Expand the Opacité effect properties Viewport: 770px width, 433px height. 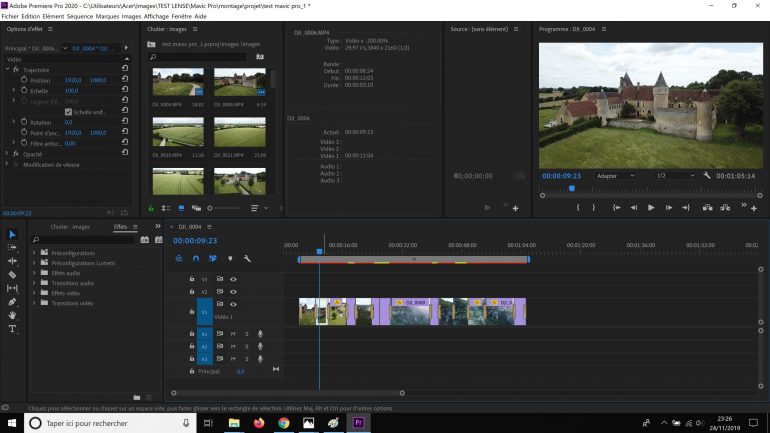click(8, 154)
